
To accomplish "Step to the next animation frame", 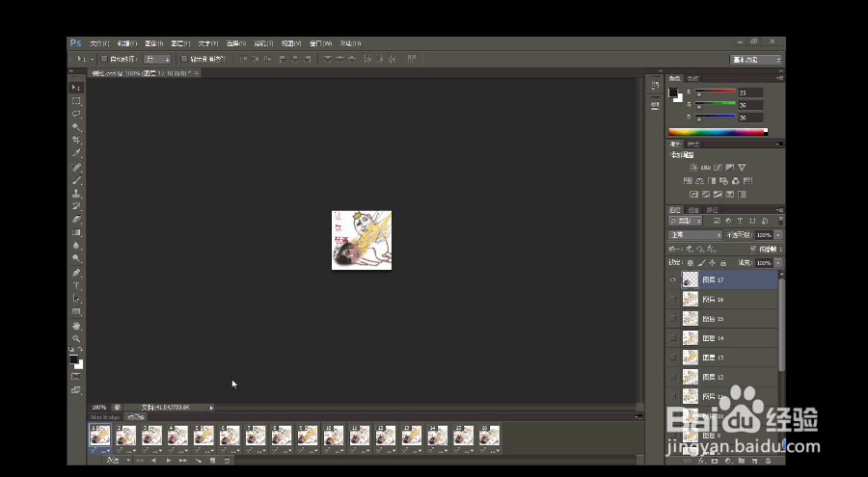I will coord(182,461).
